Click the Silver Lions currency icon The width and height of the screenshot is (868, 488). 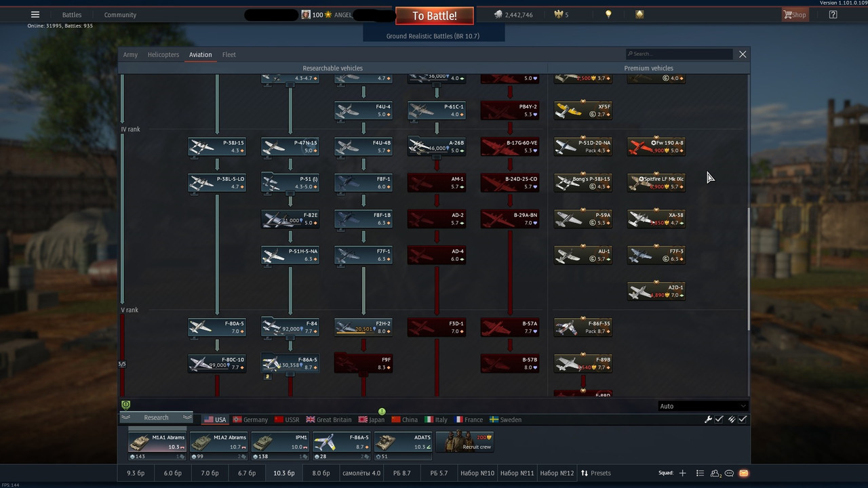point(498,15)
